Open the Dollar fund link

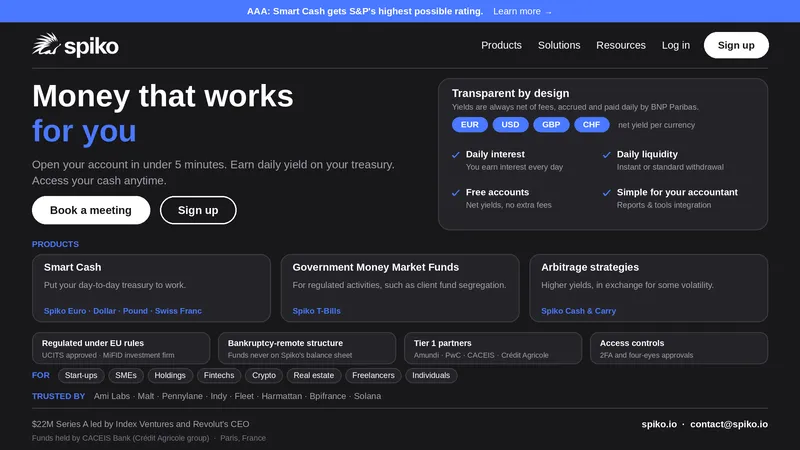(105, 311)
